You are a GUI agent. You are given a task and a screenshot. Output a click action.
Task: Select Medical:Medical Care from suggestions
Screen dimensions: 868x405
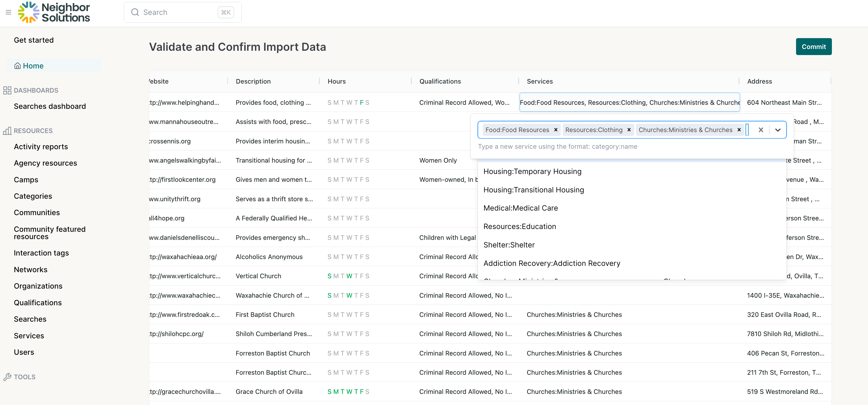[x=521, y=208]
